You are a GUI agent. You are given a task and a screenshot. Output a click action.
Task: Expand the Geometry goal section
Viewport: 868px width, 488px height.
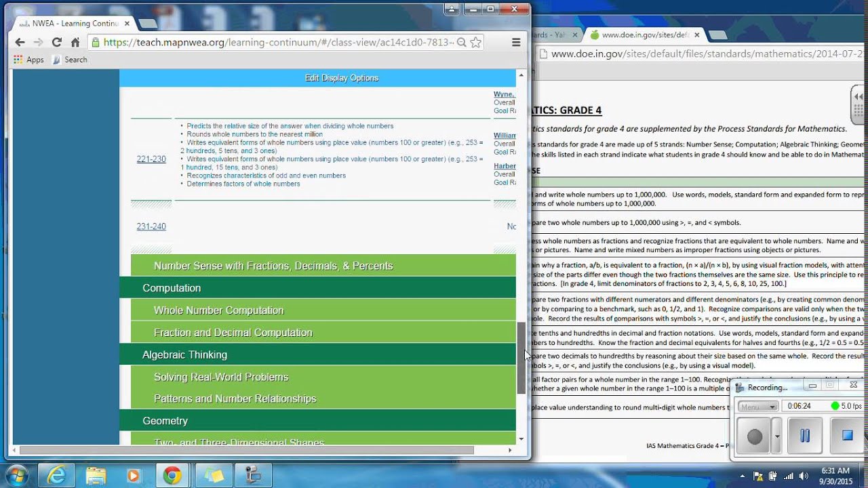[317, 421]
